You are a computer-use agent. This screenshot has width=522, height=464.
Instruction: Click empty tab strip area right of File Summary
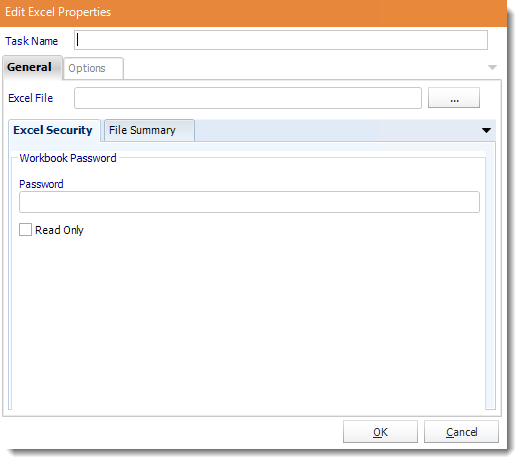(x=337, y=130)
